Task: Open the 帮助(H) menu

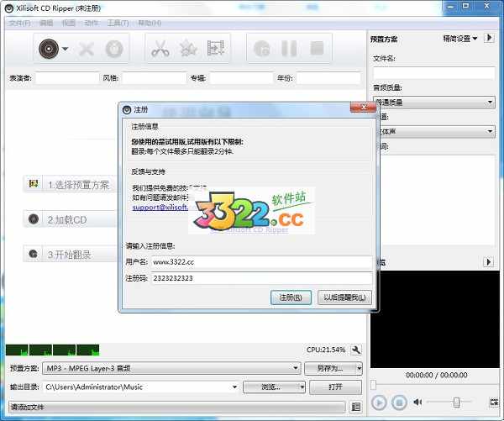Action: (150, 24)
